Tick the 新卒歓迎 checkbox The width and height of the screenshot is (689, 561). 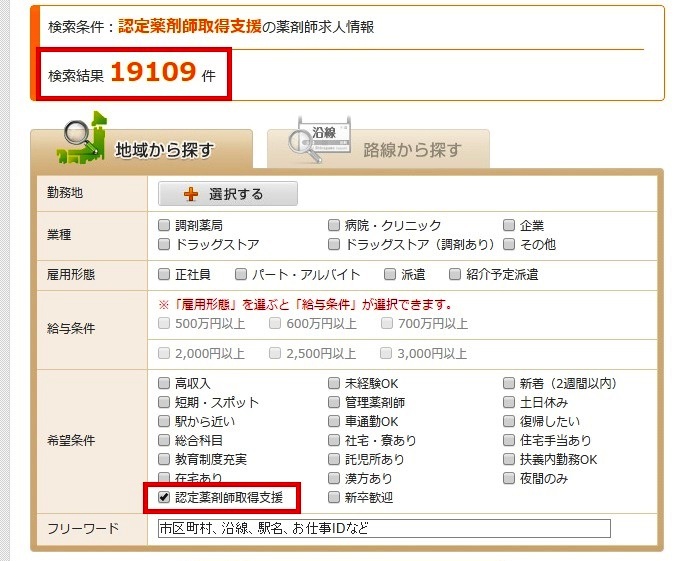[335, 497]
